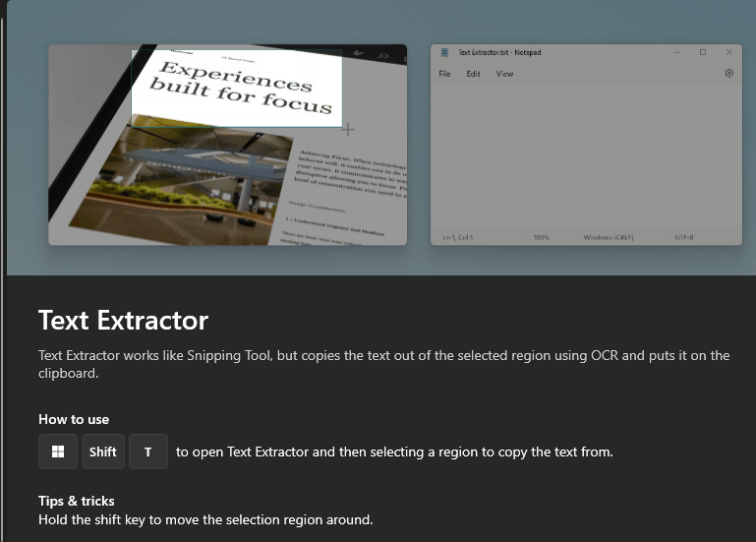Open View menu in Notepad preview
756x542 pixels.
(x=504, y=74)
